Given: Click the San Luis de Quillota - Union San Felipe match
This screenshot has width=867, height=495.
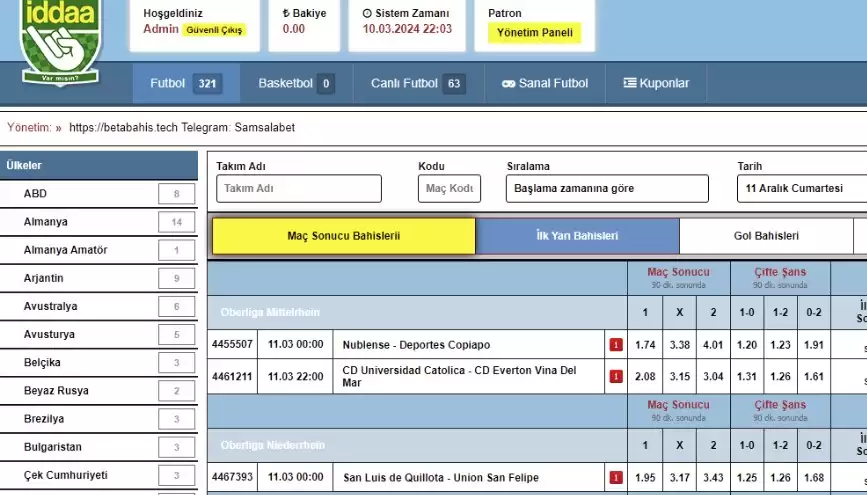Looking at the screenshot, I should pyautogui.click(x=441, y=477).
